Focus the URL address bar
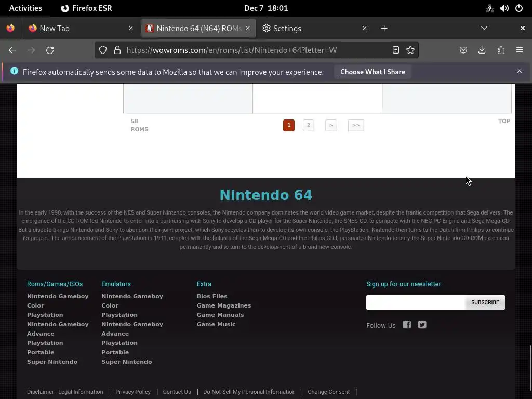 coord(258,50)
